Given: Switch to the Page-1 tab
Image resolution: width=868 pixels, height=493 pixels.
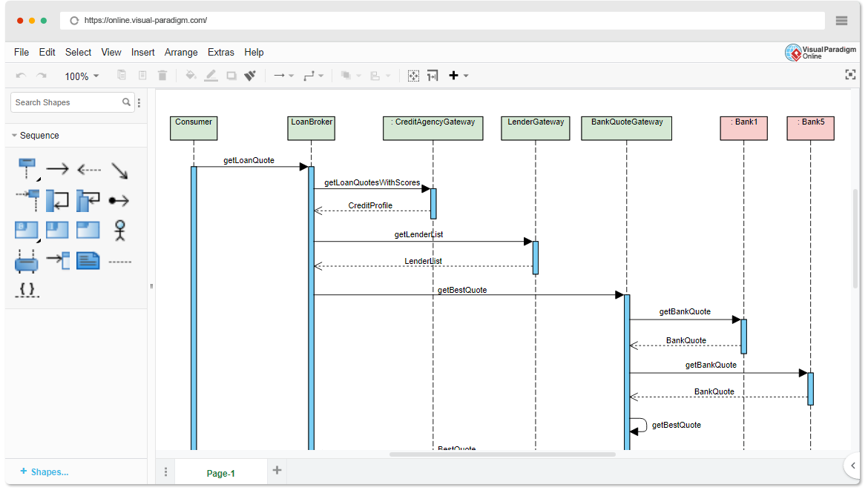Looking at the screenshot, I should (x=220, y=471).
